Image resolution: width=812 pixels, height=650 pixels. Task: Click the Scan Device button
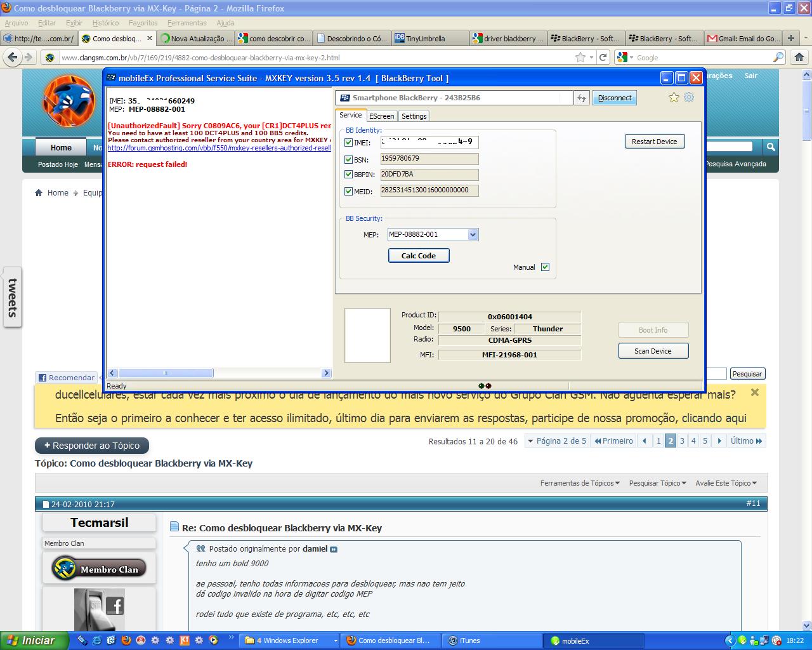click(653, 351)
